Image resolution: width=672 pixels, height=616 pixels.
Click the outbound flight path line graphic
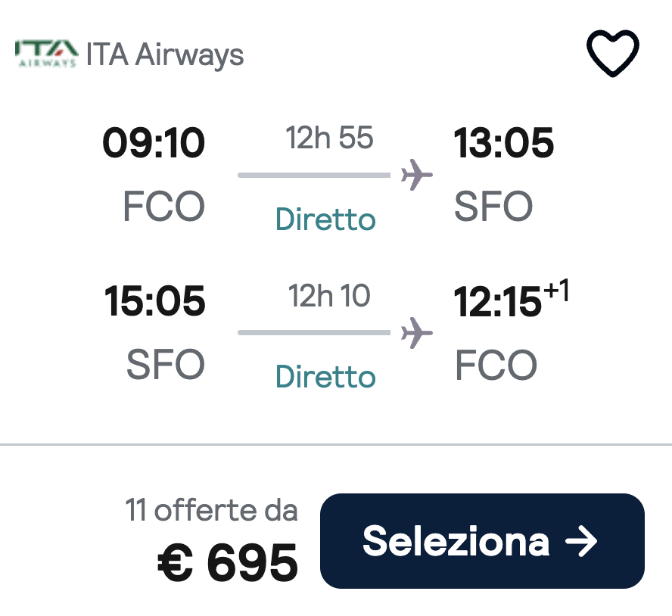[x=314, y=175]
